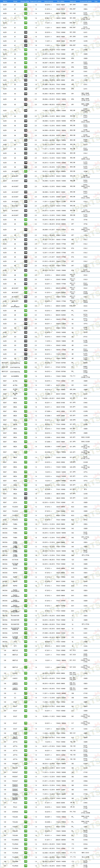The image size is (100, 868).
Task: Click the fuel icon in the SEAT ALTEA XL 1.2 row
Action: (26, 389)
